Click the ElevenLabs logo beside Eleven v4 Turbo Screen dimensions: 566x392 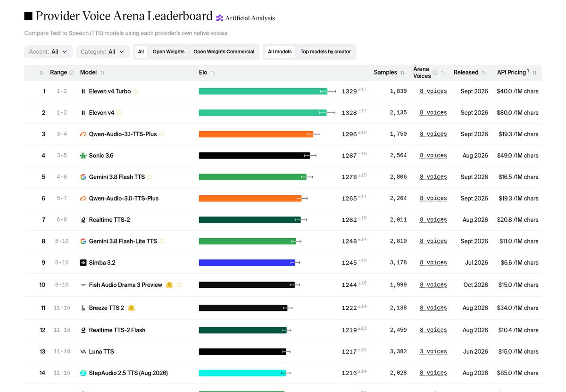click(x=83, y=92)
